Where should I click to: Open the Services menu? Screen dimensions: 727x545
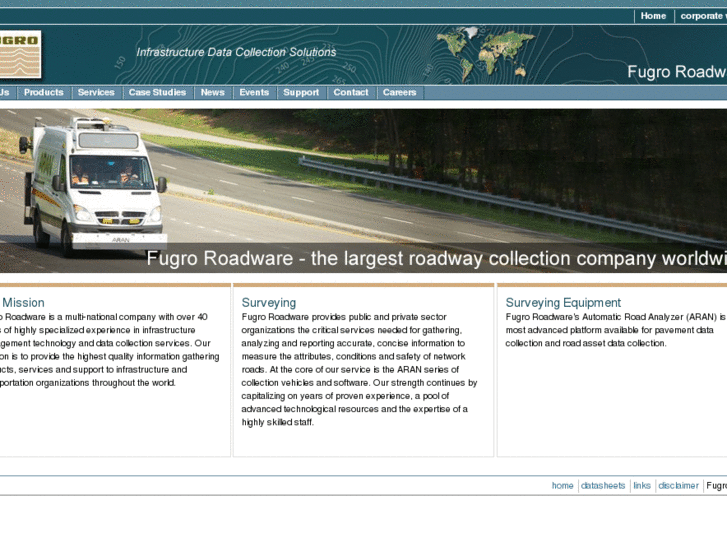coord(96,92)
